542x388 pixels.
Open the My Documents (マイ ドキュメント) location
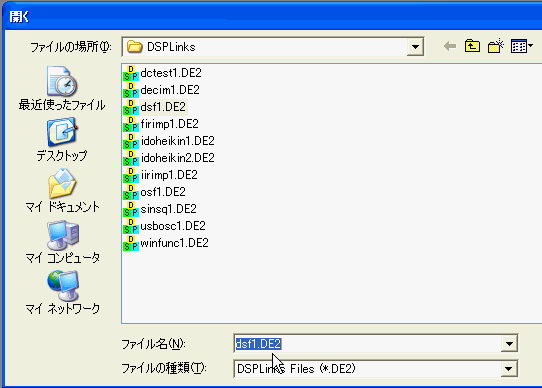(x=62, y=190)
